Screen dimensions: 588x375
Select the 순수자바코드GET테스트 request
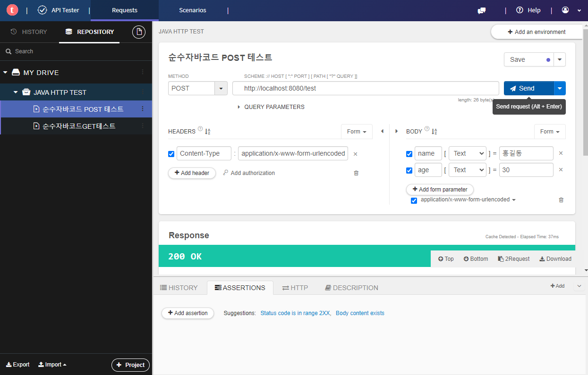pos(79,126)
